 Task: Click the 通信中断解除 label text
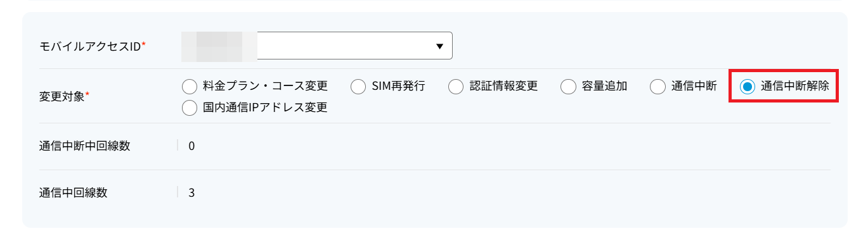tap(795, 87)
